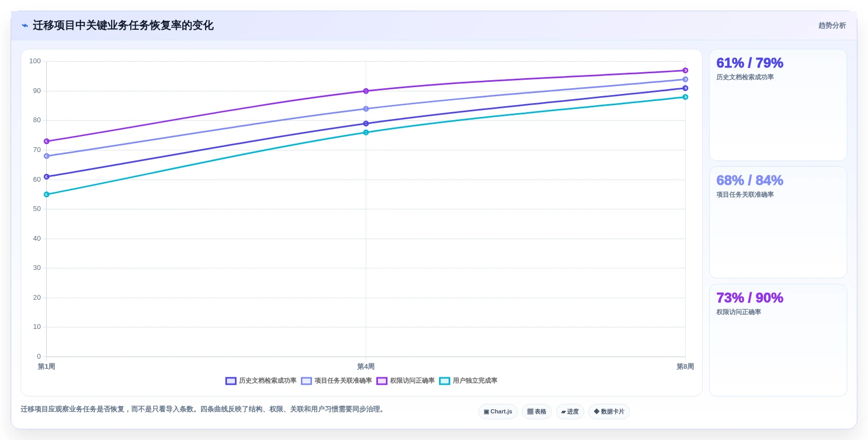
Task: Click the y-axis label 100
Action: (35, 61)
